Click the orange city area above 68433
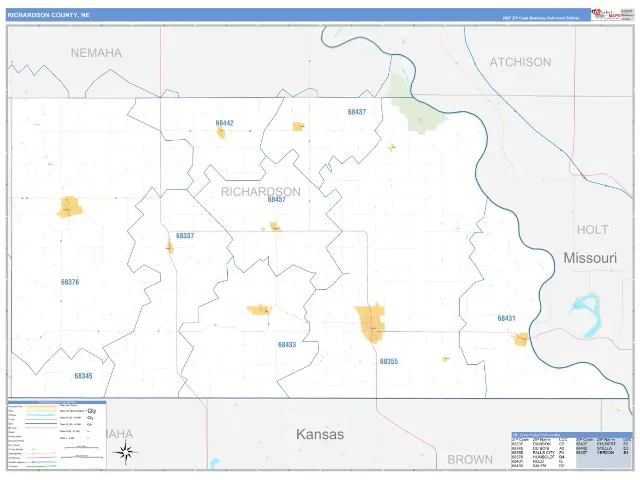 click(260, 310)
